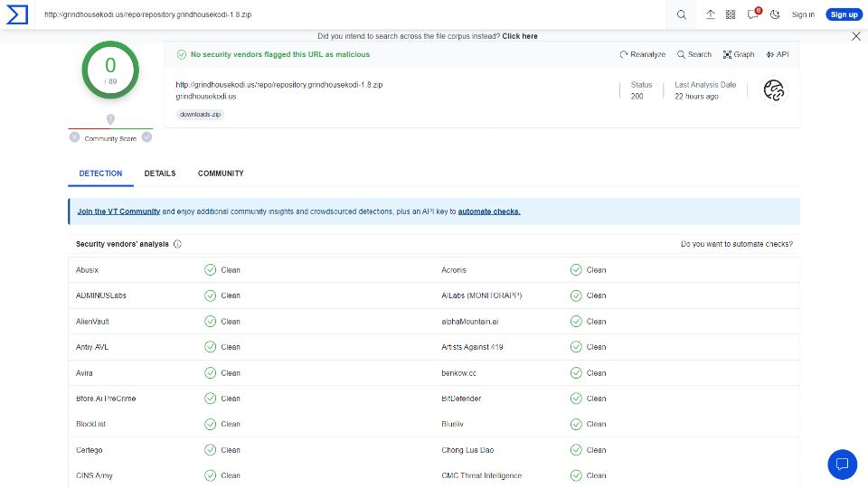Screen dimensions: 868x488
Task: Toggle dark mode moon icon
Action: click(775, 14)
